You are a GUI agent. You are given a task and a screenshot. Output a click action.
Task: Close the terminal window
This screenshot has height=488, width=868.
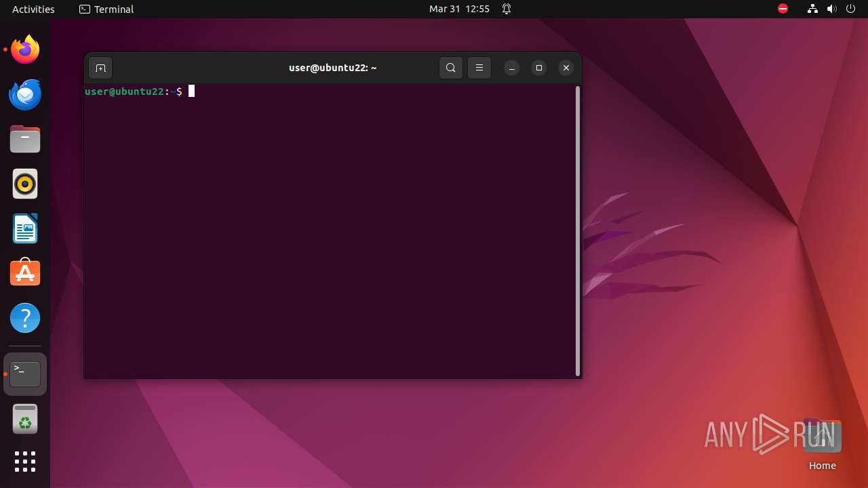click(x=566, y=68)
